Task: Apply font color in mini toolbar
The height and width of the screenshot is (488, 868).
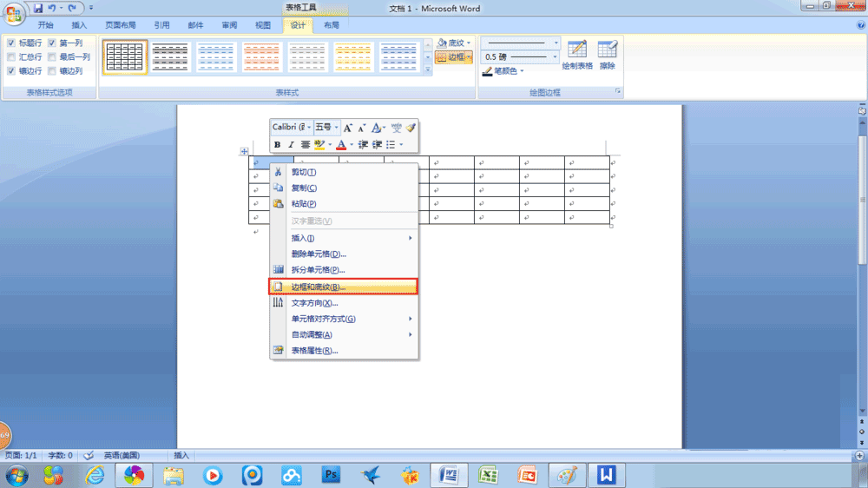Action: 341,144
